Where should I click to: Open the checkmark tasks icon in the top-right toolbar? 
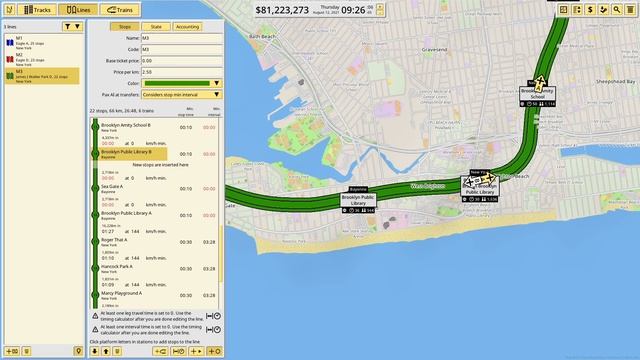(604, 9)
